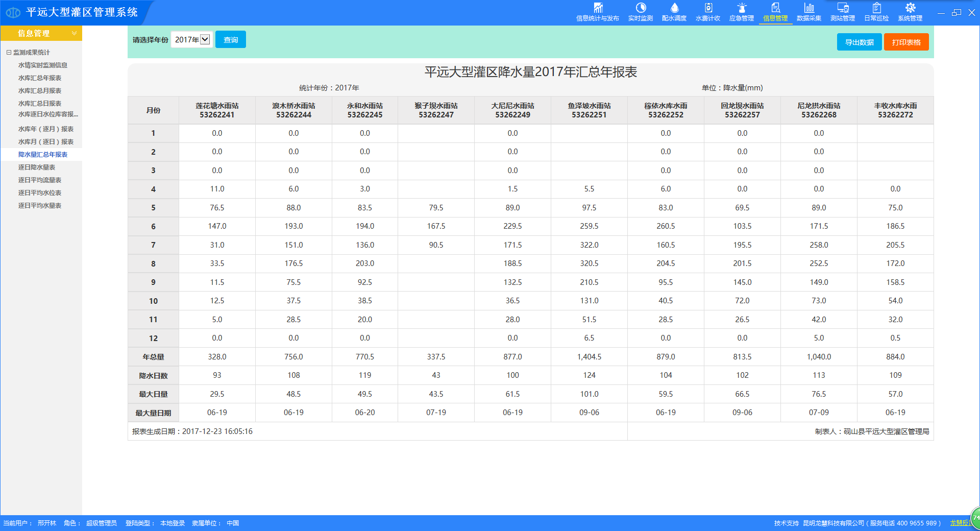The height and width of the screenshot is (531, 980).
Task: Open 水库月（逐日）报表 in sidebar
Action: 46,142
